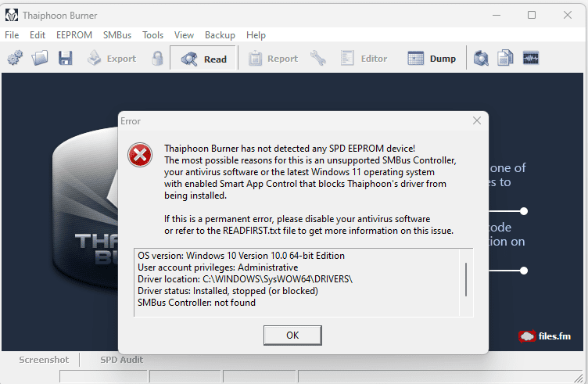Click 'Driver status: Installed, stopped' line
Image resolution: width=588 pixels, height=384 pixels.
[x=228, y=291]
